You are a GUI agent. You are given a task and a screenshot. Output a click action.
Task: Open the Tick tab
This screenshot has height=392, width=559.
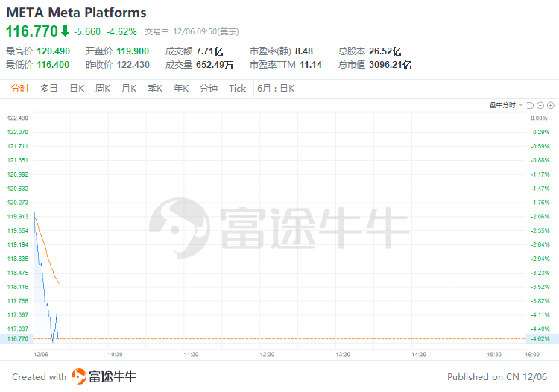pyautogui.click(x=238, y=89)
